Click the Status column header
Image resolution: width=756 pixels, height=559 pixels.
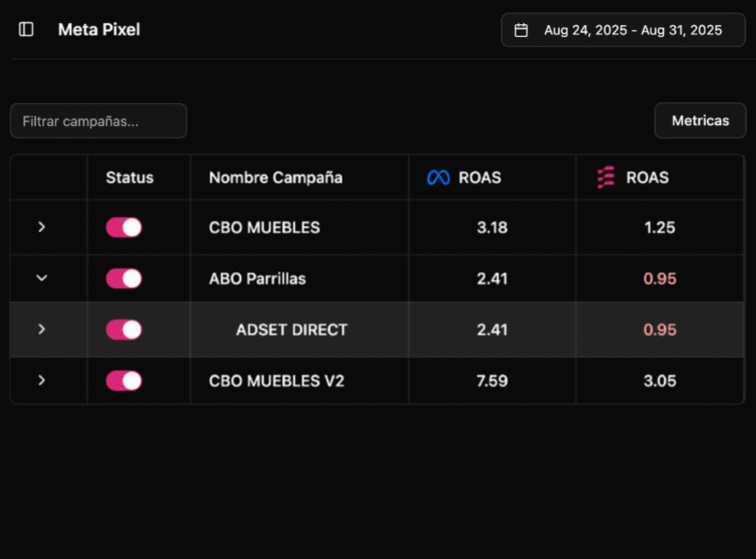(x=129, y=178)
